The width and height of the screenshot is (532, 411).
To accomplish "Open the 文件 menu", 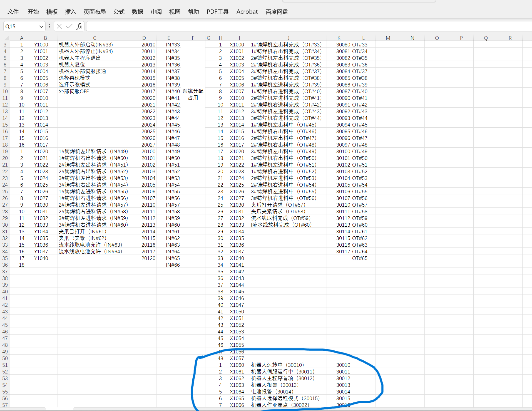I will point(13,12).
